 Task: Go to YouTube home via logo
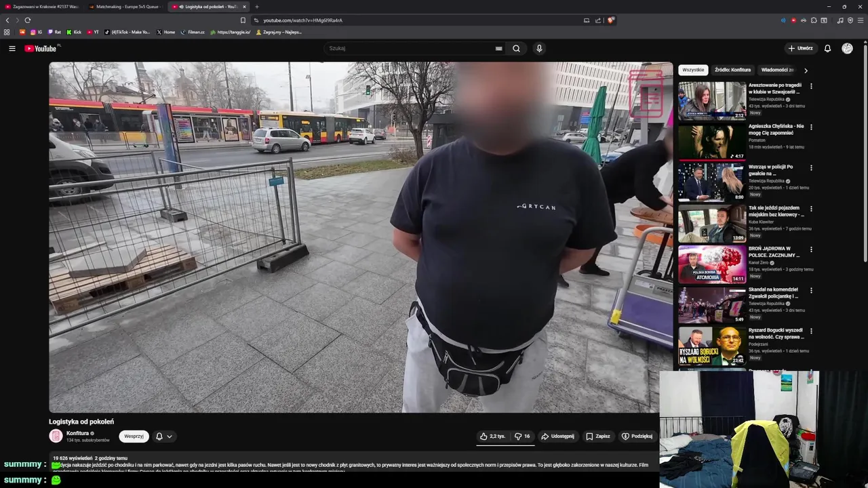[x=41, y=48]
